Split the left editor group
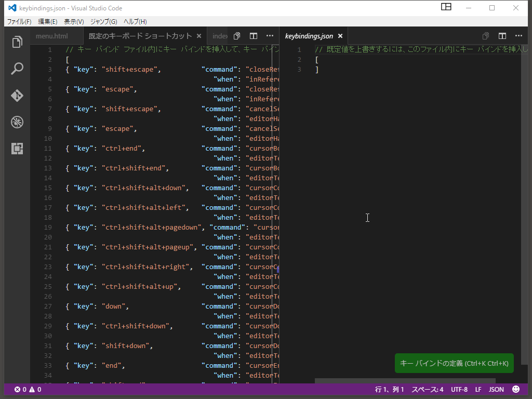532x399 pixels. [254, 36]
